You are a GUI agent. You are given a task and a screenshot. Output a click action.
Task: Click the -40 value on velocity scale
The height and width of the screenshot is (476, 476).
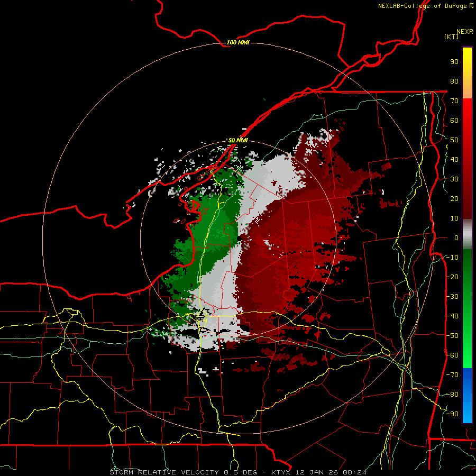coord(452,316)
